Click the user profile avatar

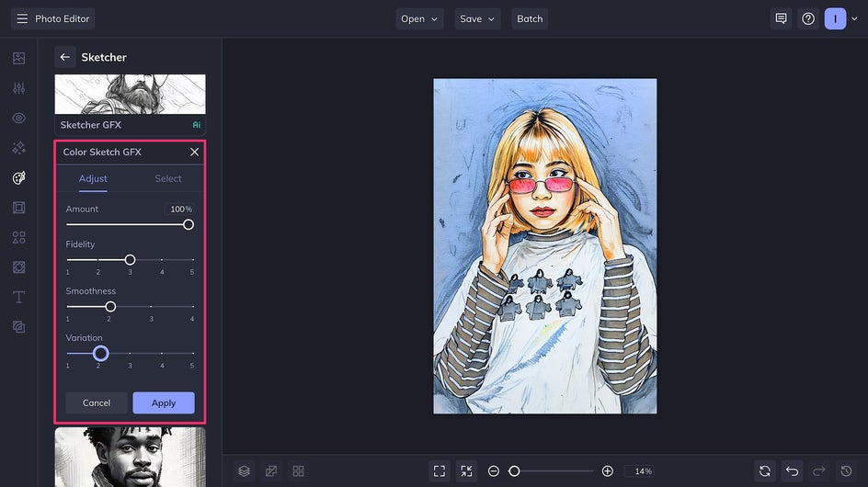point(835,18)
